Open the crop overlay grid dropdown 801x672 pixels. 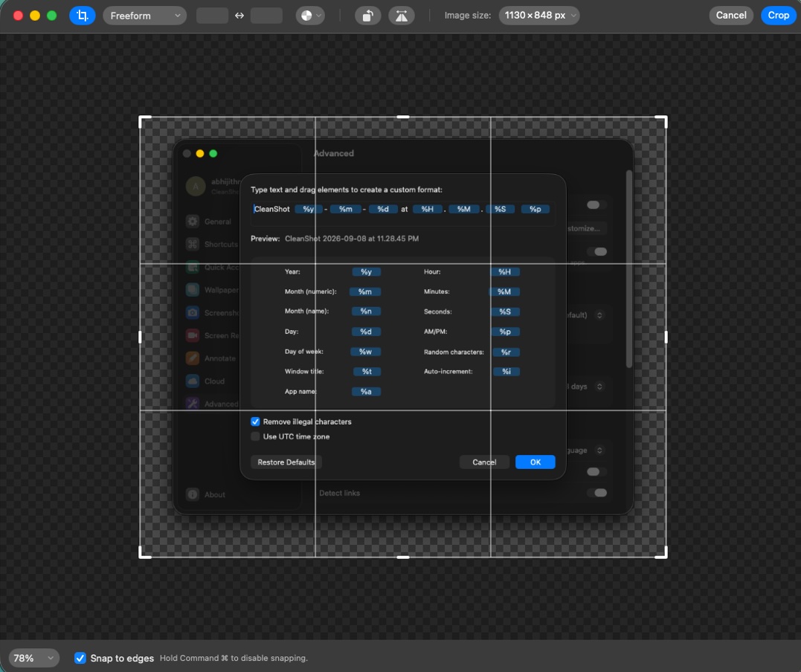(x=310, y=16)
